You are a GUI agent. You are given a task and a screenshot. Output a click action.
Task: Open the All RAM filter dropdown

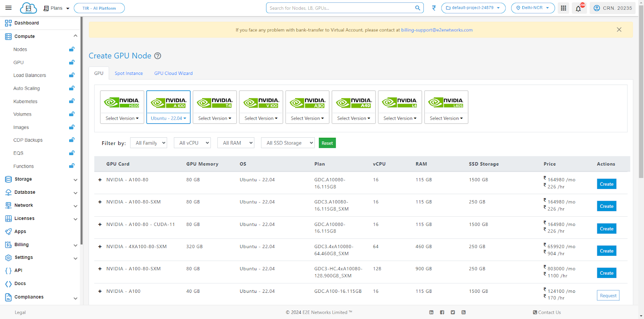[x=236, y=143]
